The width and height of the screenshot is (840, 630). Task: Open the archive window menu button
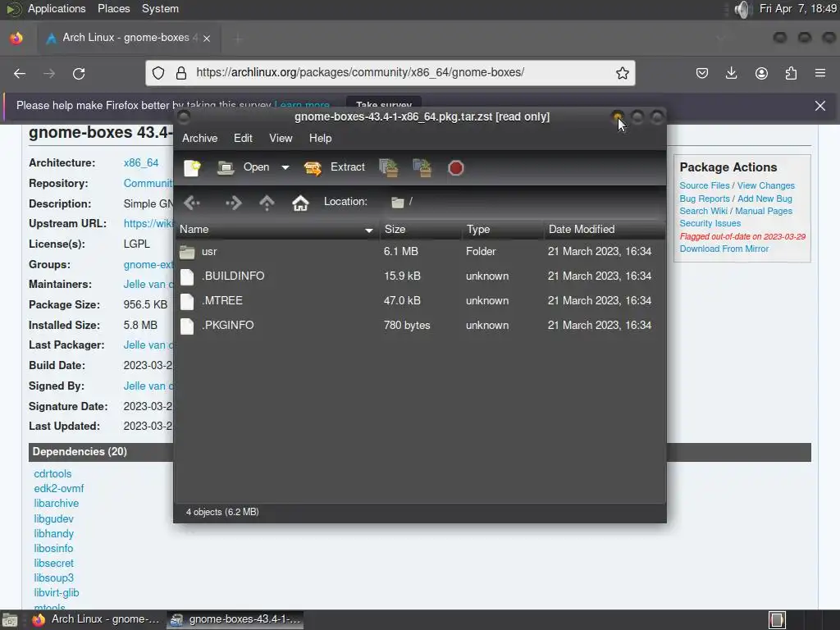click(184, 116)
